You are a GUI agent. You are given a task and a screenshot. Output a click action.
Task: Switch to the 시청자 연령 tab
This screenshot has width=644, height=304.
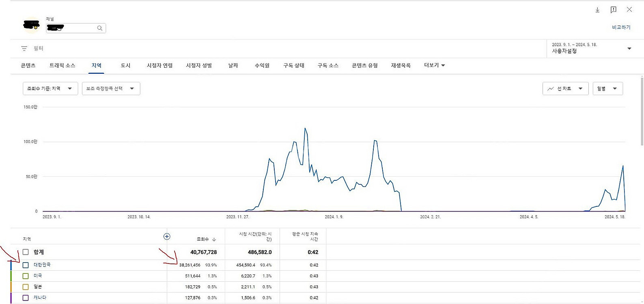pos(159,65)
